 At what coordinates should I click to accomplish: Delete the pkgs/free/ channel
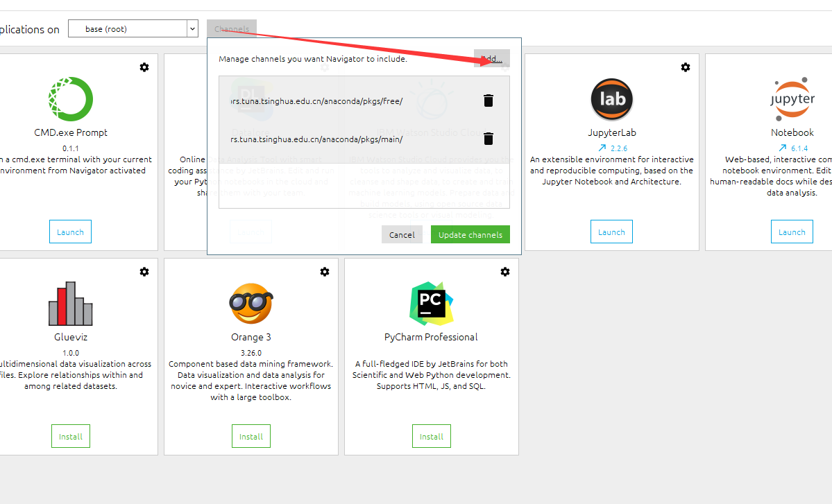[489, 101]
